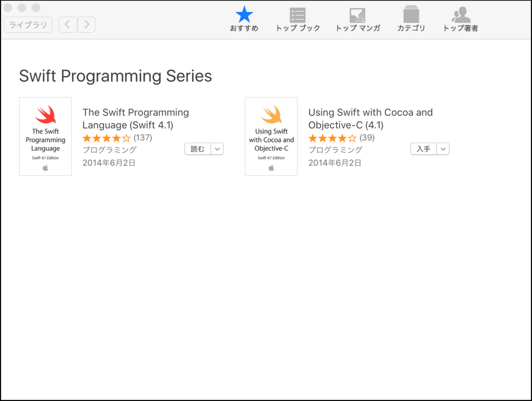This screenshot has height=401, width=532.
Task: Open The Swift Programming Language cover thumbnail
Action: pyautogui.click(x=46, y=137)
